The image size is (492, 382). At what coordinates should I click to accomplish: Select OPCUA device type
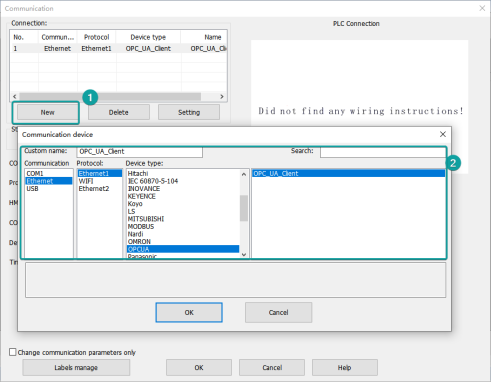point(183,249)
